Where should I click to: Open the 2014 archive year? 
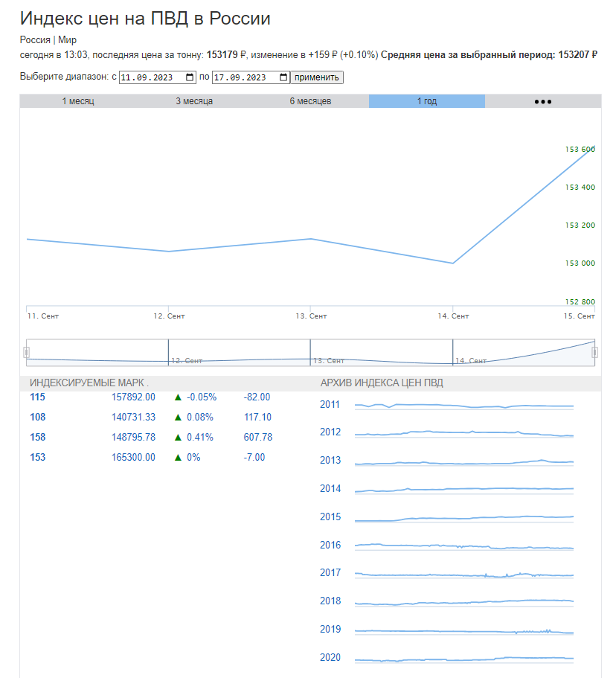330,489
